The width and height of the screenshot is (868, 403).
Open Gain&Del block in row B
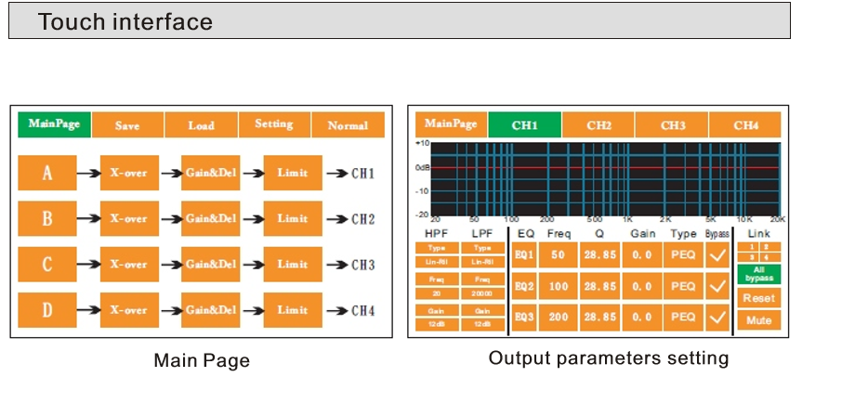pyautogui.click(x=211, y=218)
